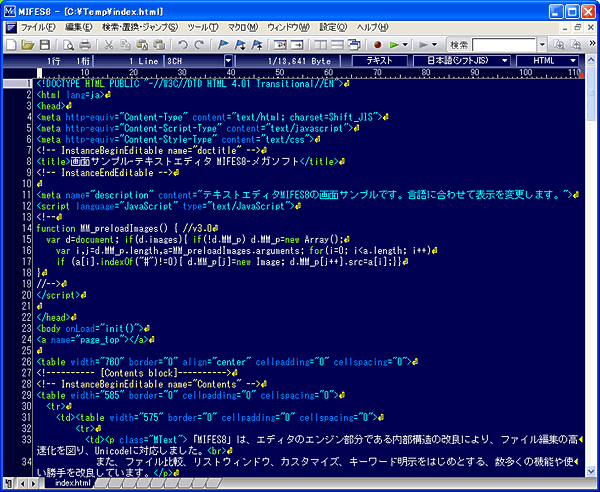Set a bookmark with the blue flag icon

point(223,46)
